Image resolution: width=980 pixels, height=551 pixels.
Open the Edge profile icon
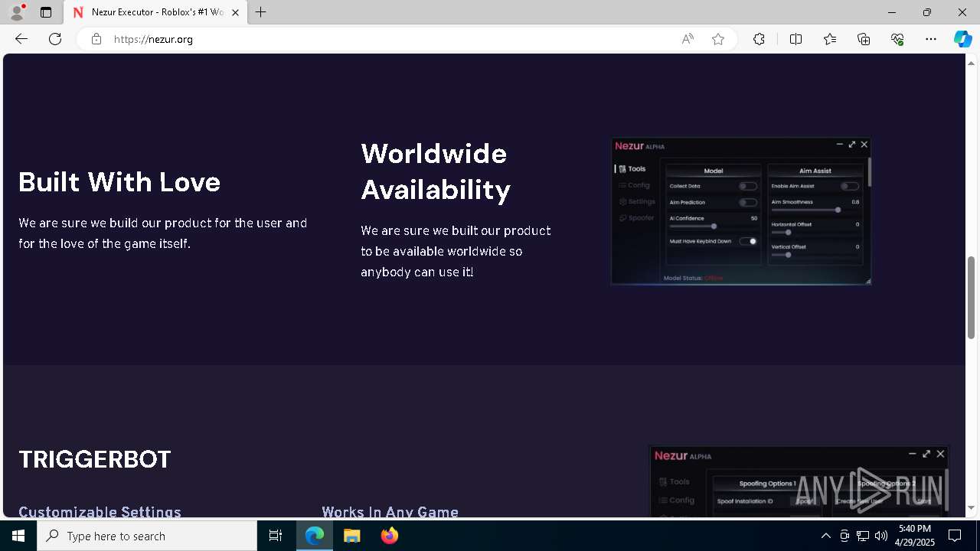(17, 12)
